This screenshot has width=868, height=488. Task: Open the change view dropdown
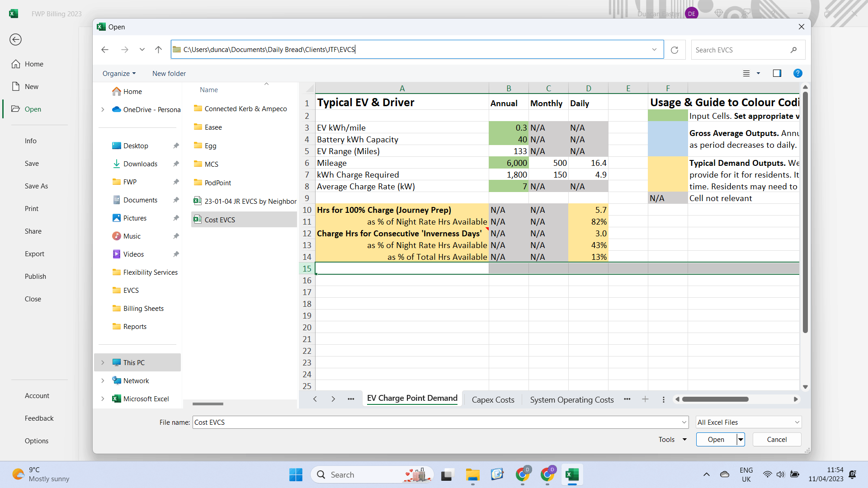758,73
